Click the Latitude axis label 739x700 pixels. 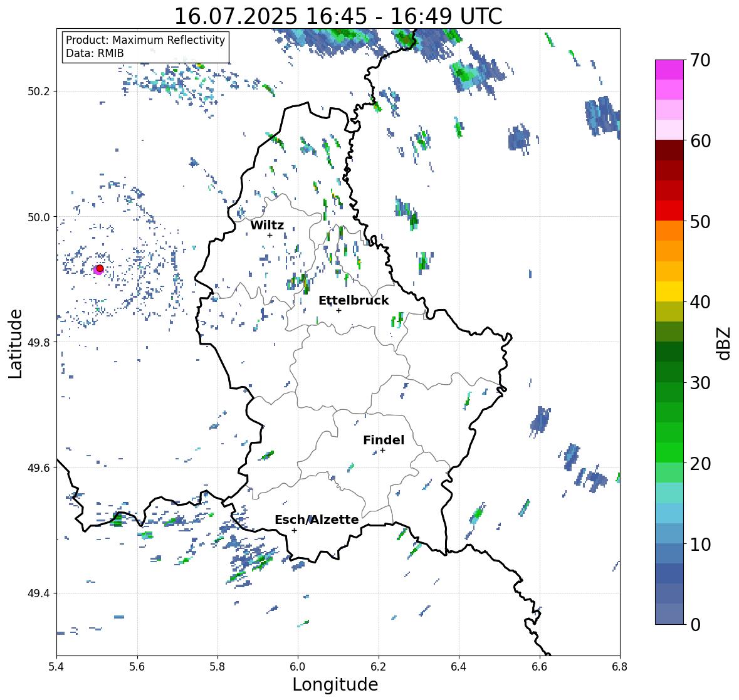(16, 343)
